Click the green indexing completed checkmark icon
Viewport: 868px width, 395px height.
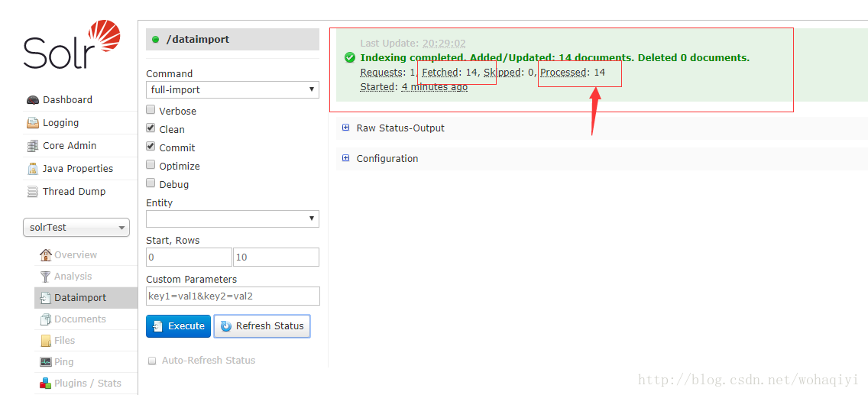[x=349, y=57]
